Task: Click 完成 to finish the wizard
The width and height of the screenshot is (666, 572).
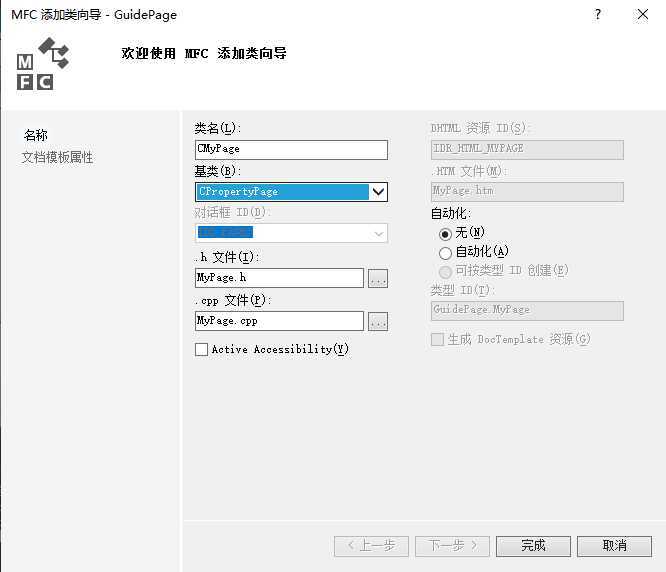Action: [533, 546]
